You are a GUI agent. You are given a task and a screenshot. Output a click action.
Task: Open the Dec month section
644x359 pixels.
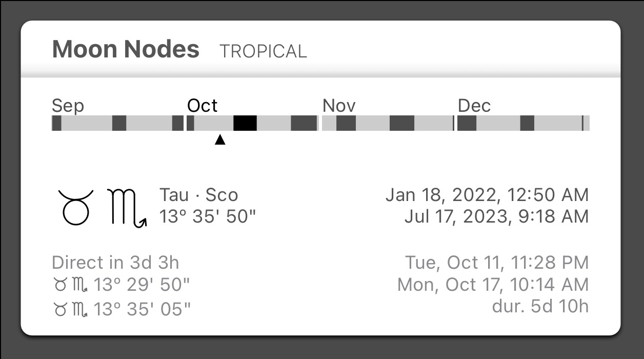point(475,106)
